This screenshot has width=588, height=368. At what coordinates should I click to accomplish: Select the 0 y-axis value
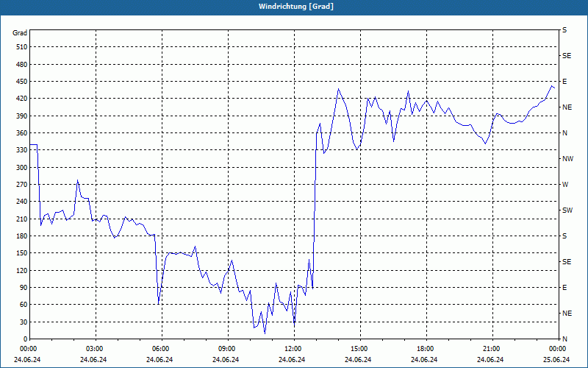(25, 339)
